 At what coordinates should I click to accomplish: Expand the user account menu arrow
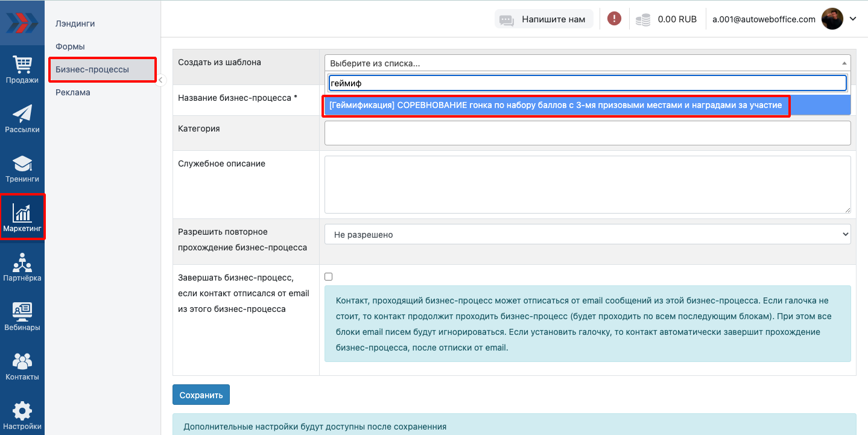(853, 19)
